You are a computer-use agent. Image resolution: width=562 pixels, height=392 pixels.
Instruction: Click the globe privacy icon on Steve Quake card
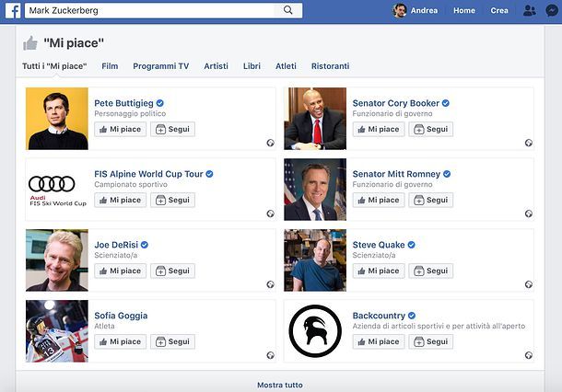click(529, 284)
